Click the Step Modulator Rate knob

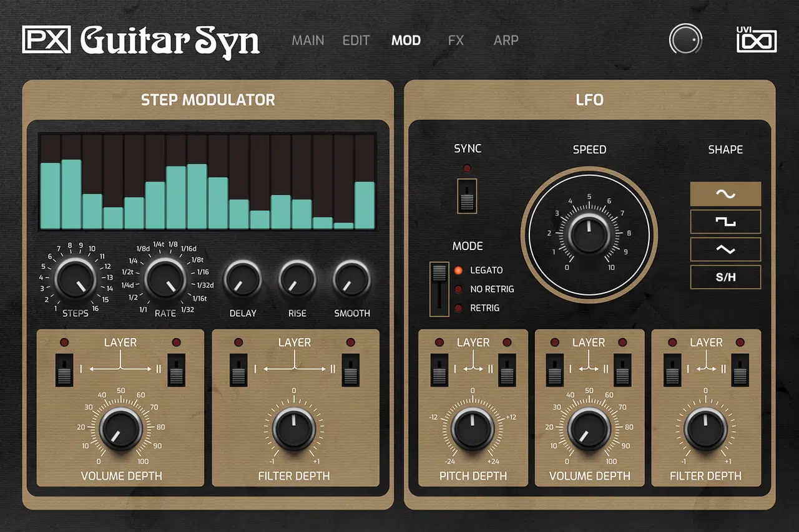click(x=165, y=278)
